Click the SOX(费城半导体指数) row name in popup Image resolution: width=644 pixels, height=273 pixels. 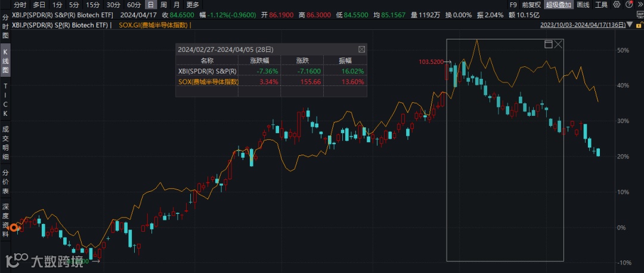click(x=208, y=81)
